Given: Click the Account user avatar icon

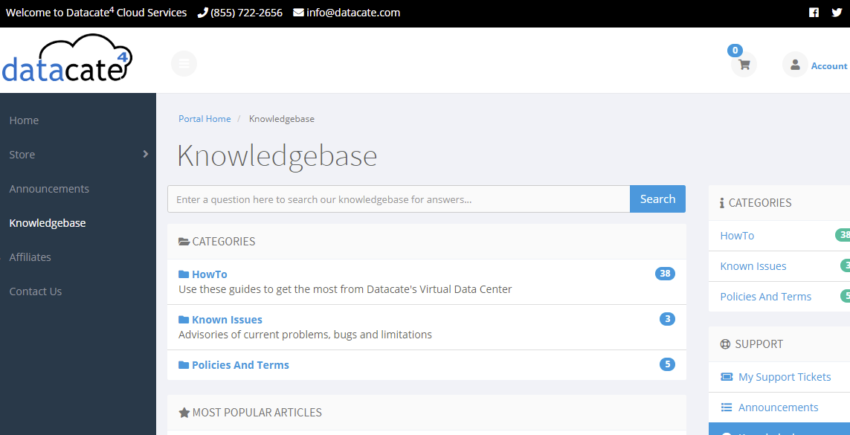Looking at the screenshot, I should tap(795, 65).
